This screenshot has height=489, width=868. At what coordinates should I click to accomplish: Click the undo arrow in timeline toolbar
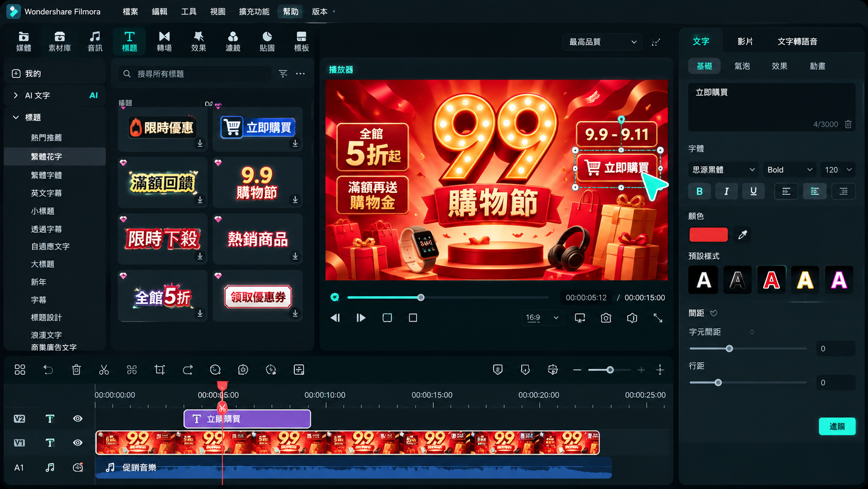48,369
